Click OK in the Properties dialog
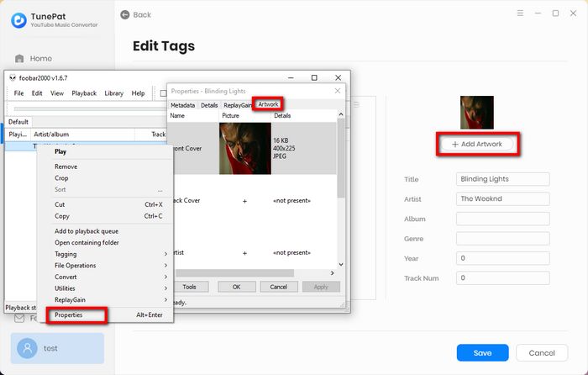The image size is (588, 375). click(x=237, y=287)
